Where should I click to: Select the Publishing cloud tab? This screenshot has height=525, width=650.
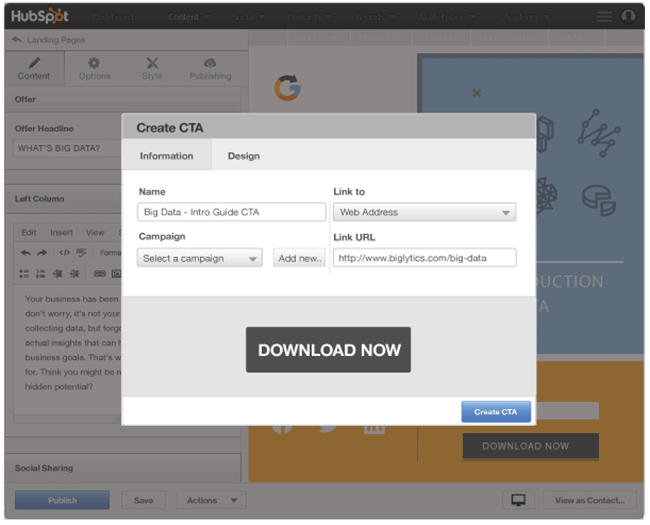click(211, 69)
